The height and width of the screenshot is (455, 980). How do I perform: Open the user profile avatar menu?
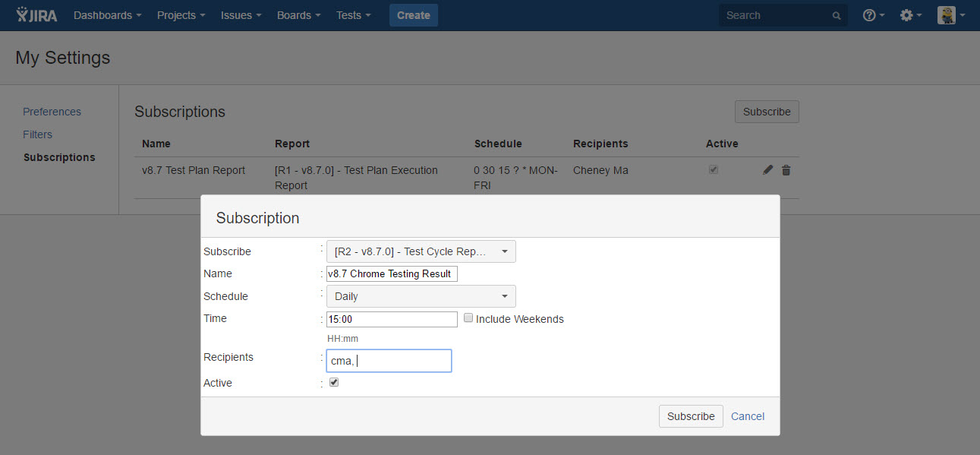click(950, 15)
